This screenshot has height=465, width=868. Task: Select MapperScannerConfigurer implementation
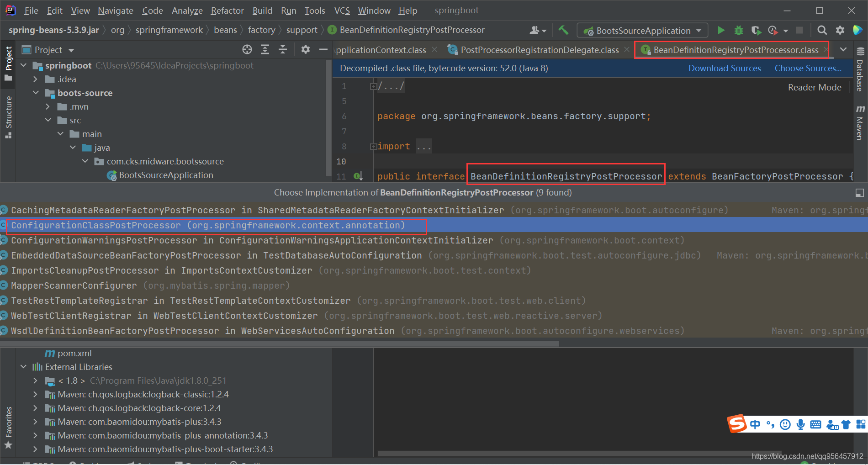click(434, 285)
